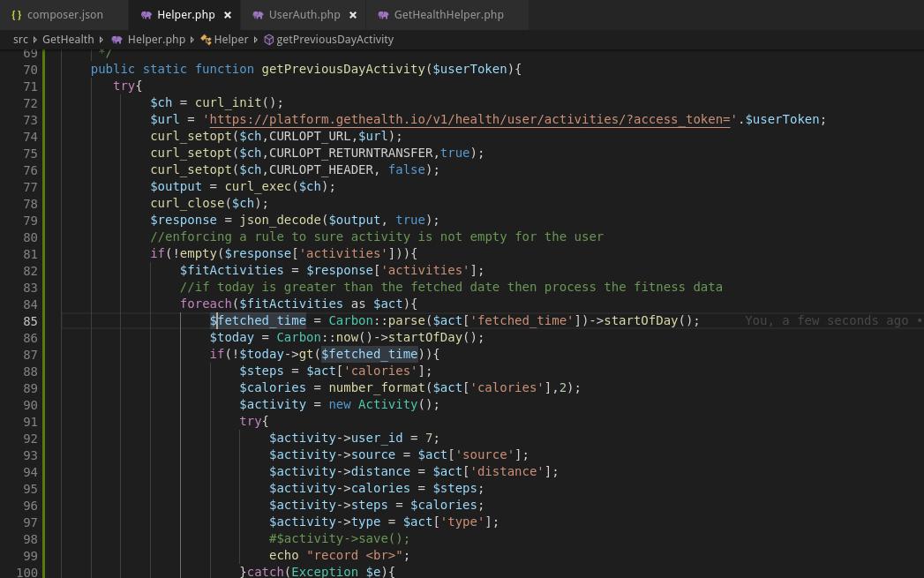Screen dimensions: 924x578
Task: Open the composer.json tab
Action: point(64,15)
